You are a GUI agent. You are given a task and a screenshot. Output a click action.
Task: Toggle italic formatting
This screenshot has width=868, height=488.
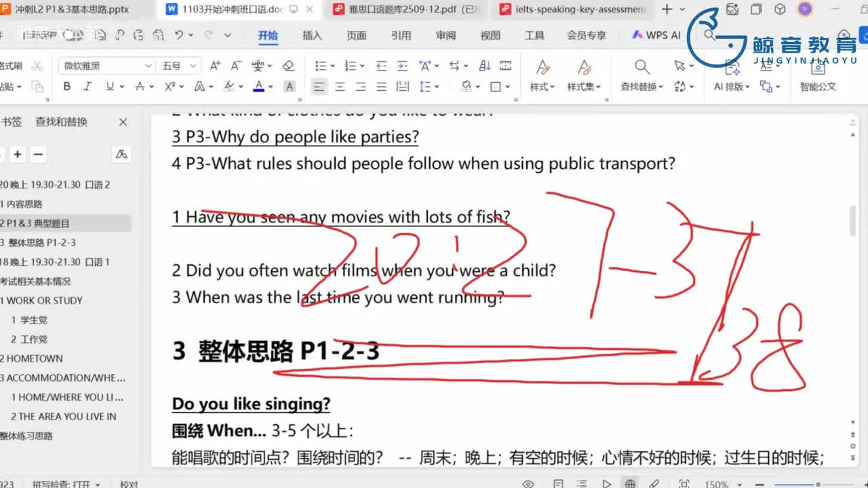[87, 87]
